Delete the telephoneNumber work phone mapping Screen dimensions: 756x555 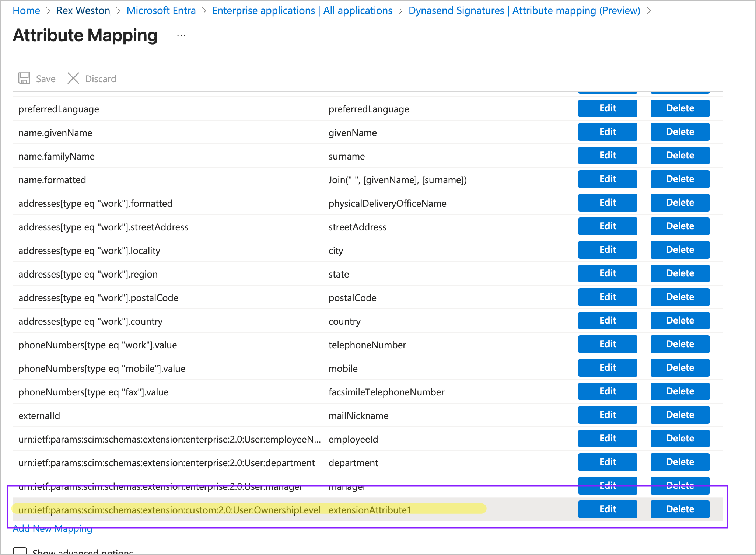680,344
